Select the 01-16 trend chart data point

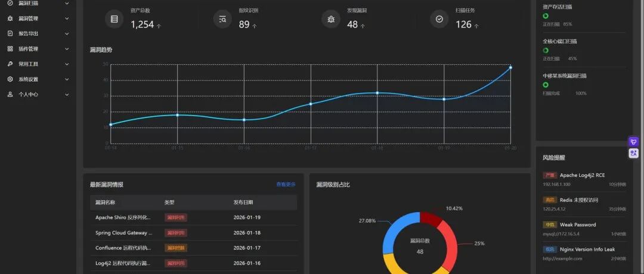[244, 120]
